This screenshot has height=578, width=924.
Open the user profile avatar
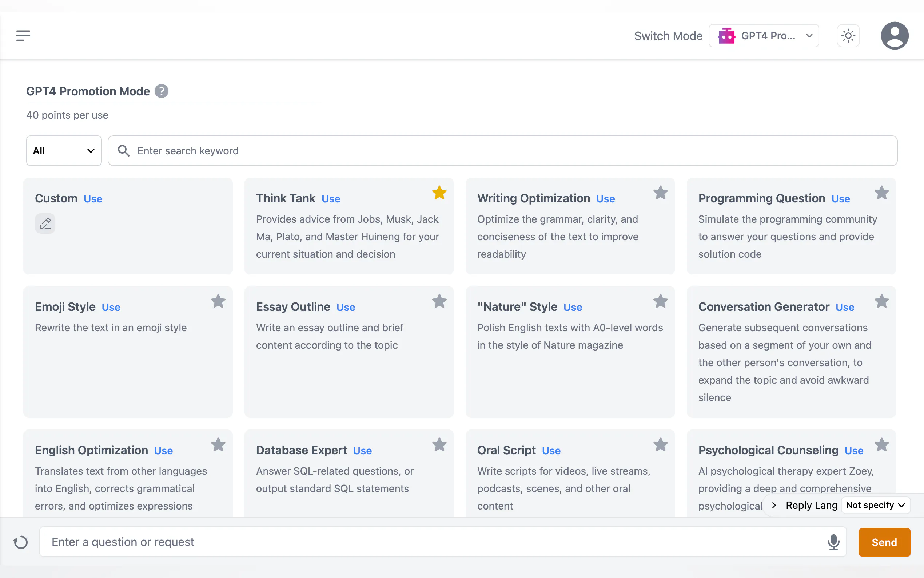coord(894,36)
